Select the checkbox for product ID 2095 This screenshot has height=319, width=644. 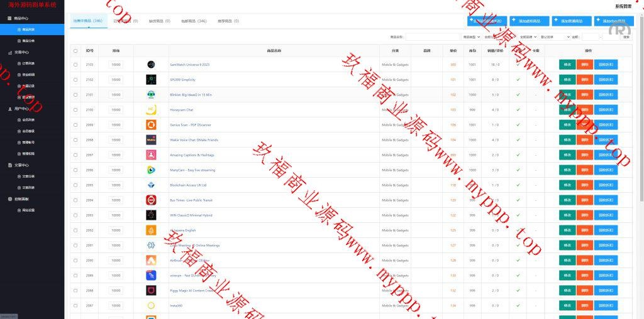click(x=75, y=185)
